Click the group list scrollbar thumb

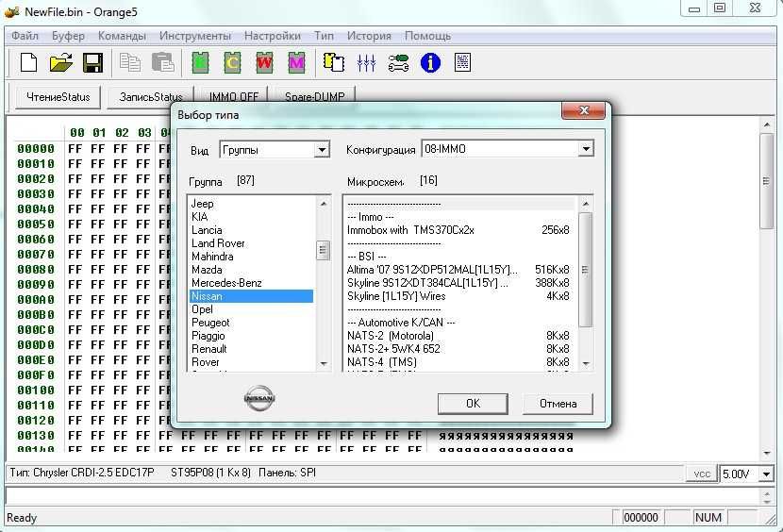click(x=323, y=250)
